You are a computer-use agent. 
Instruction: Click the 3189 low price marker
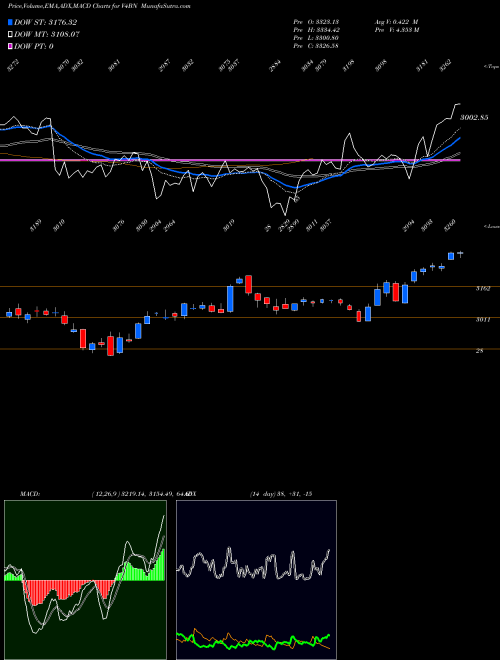tap(36, 226)
